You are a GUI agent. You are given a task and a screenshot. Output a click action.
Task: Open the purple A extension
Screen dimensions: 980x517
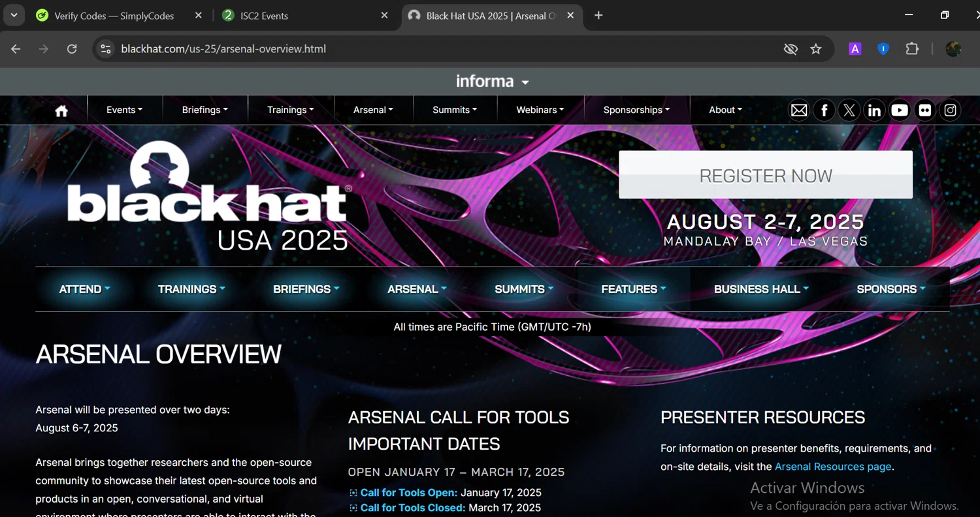coord(855,48)
